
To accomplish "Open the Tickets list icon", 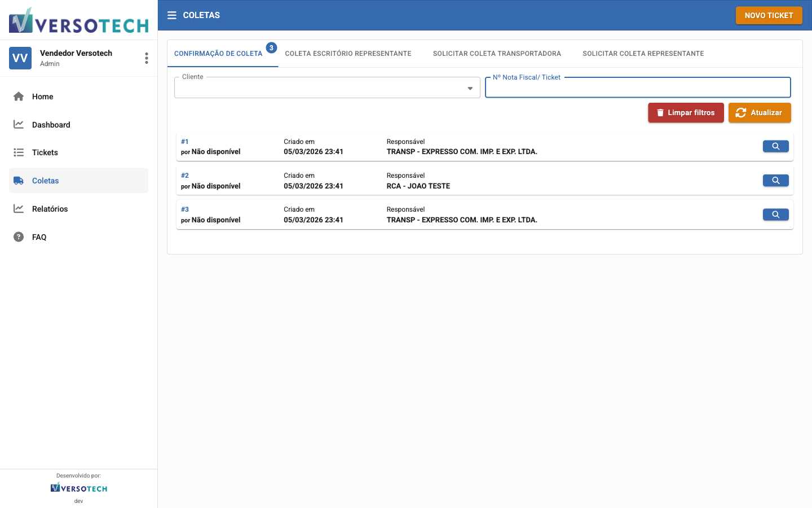I will click(x=19, y=152).
